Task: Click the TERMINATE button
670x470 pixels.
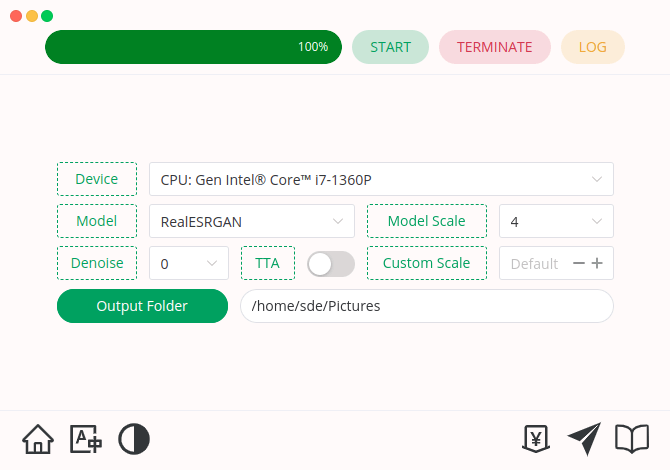Action: [x=495, y=47]
